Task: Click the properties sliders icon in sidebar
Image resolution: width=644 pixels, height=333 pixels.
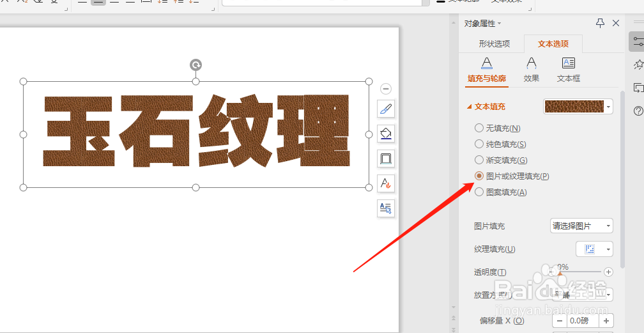Action: [638, 41]
